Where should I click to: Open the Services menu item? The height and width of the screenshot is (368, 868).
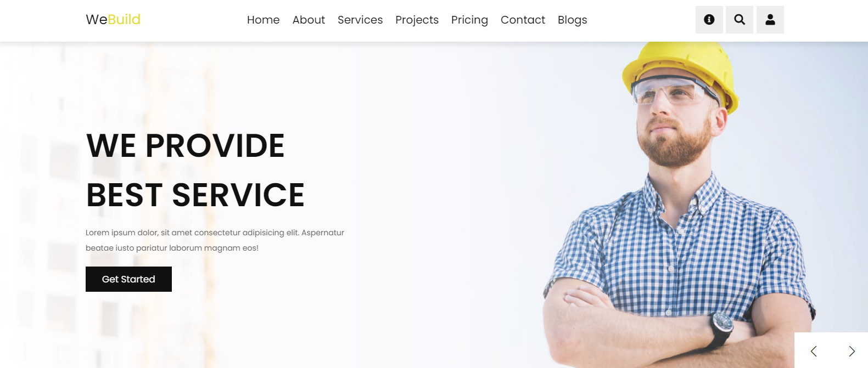tap(360, 20)
